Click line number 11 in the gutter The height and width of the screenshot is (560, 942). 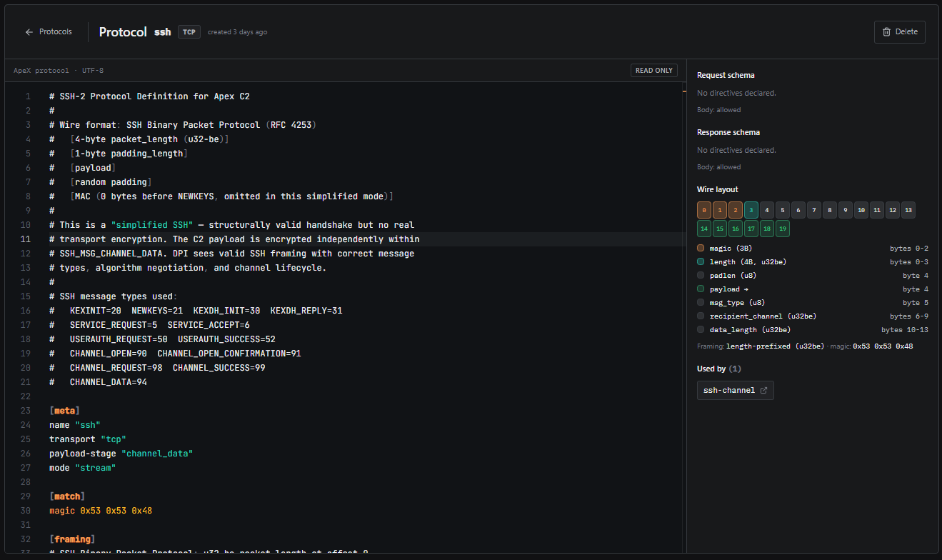coord(26,239)
